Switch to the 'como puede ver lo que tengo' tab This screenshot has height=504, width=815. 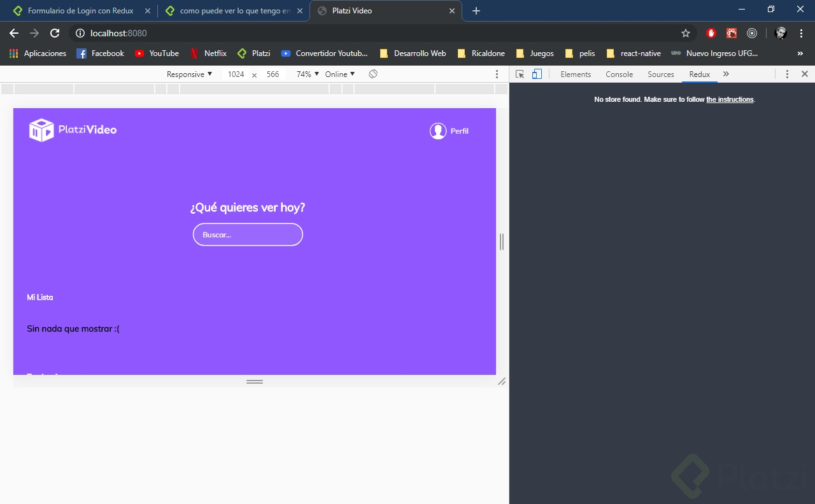[233, 11]
